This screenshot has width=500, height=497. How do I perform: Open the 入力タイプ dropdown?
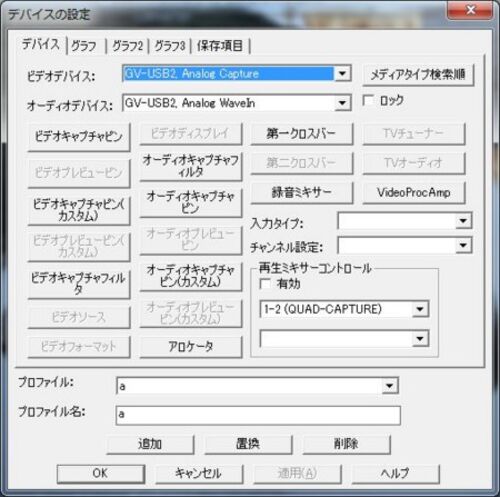405,221
